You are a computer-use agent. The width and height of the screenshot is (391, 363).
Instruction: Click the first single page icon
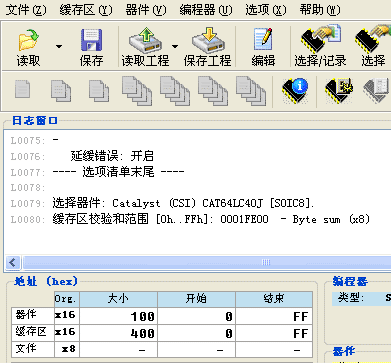point(23,89)
